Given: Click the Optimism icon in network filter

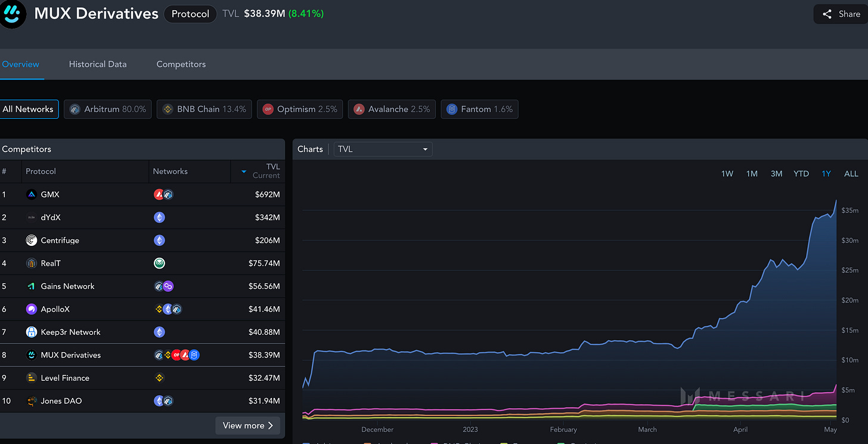Looking at the screenshot, I should pos(268,109).
